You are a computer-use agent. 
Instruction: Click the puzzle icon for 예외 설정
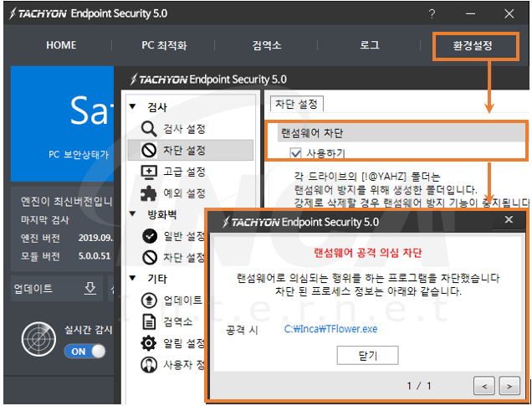pos(149,193)
